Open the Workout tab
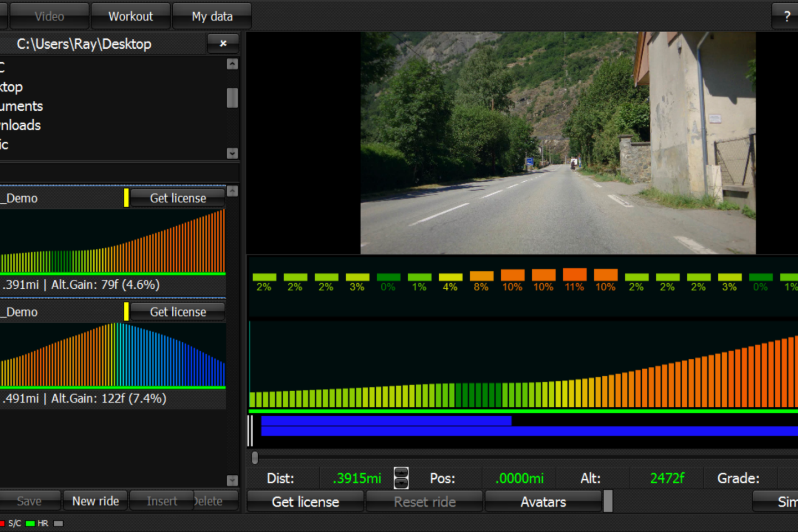Viewport: 798px width, 532px height. pos(130,17)
